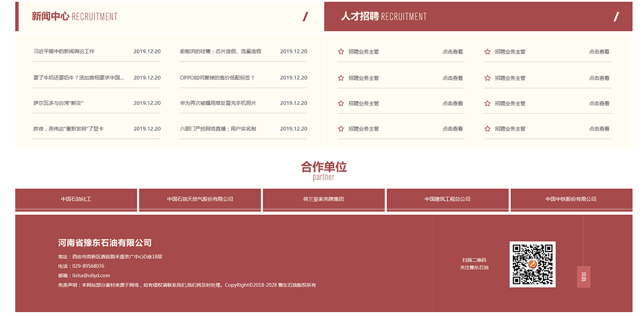Open news article 习近平眼中的新闻舆论工作

pos(64,51)
